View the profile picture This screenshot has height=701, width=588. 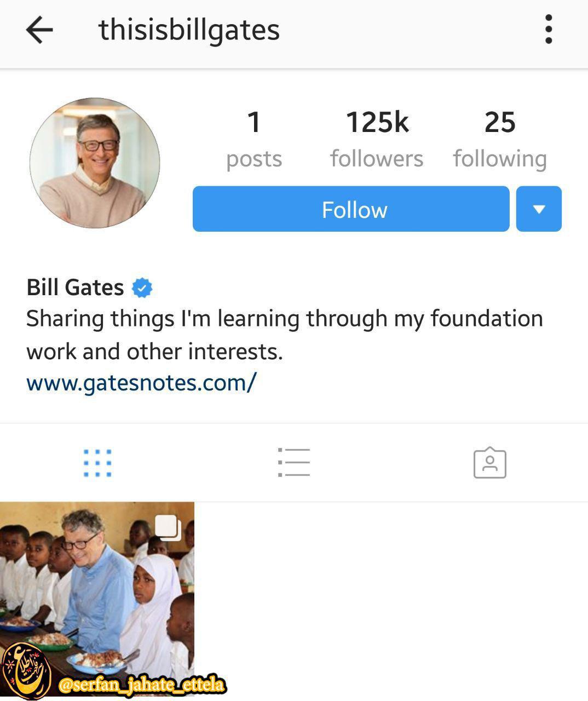[95, 163]
